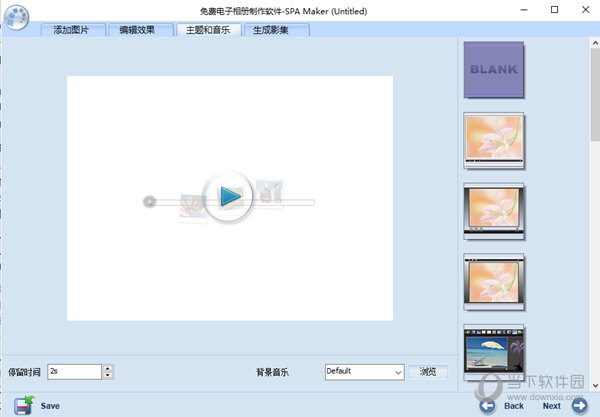The width and height of the screenshot is (600, 417).
Task: Pick the beach umbrella theme thumbnail
Action: click(x=494, y=352)
